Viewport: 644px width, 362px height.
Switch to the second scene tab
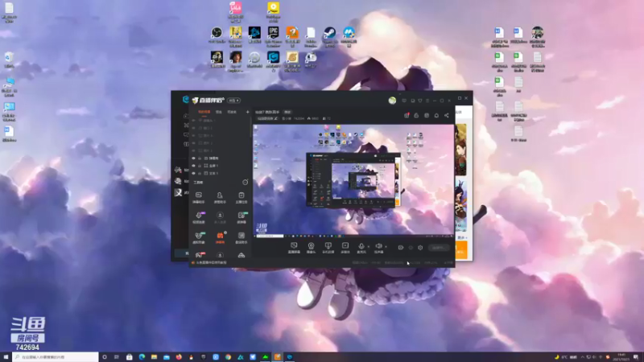219,112
